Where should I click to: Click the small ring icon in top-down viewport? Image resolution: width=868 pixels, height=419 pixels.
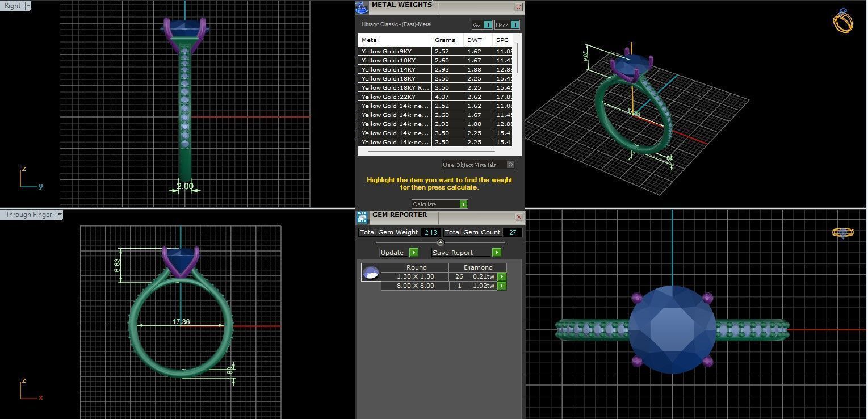pyautogui.click(x=843, y=232)
